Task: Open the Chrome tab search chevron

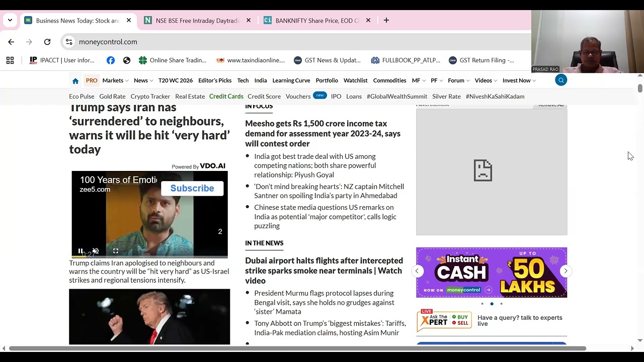Action: (10, 21)
